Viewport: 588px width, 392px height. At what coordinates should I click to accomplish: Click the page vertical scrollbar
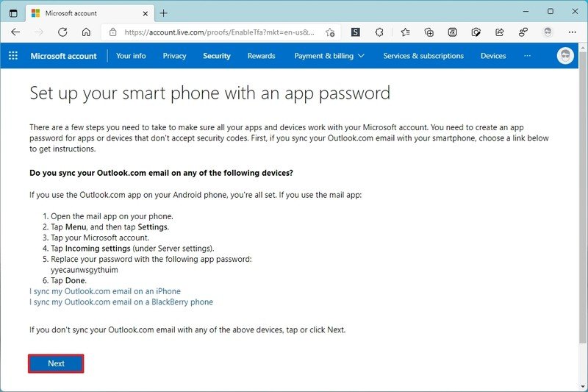pyautogui.click(x=582, y=197)
